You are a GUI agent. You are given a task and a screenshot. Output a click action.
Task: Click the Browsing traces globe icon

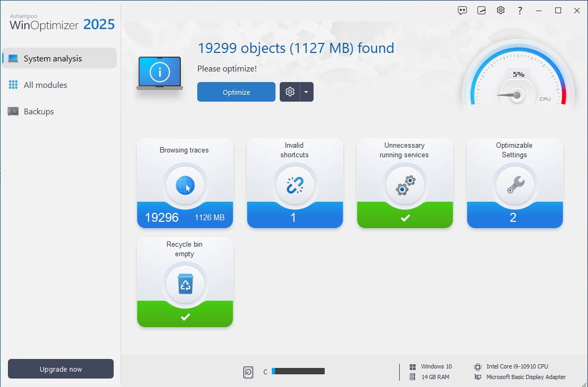pos(185,185)
